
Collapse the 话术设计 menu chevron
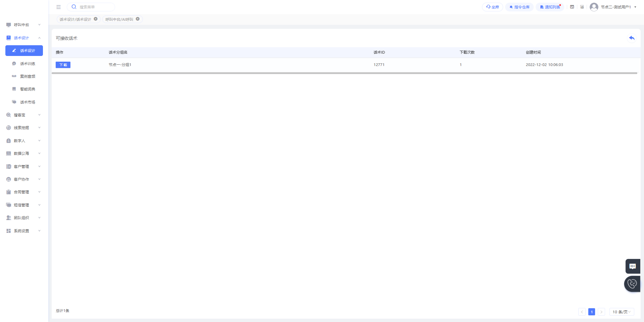pos(39,38)
